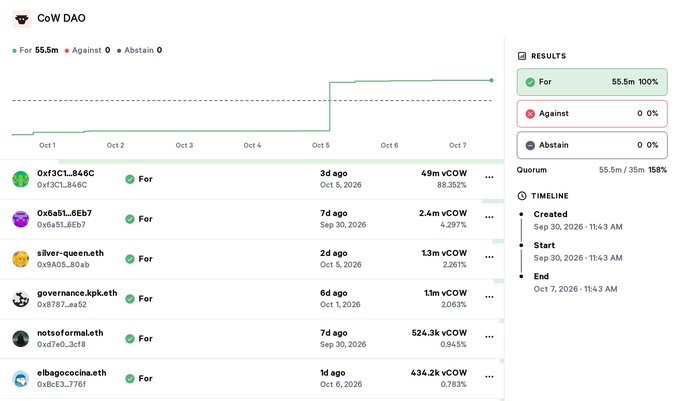Click the address 0x9A05...80ab

tap(63, 264)
